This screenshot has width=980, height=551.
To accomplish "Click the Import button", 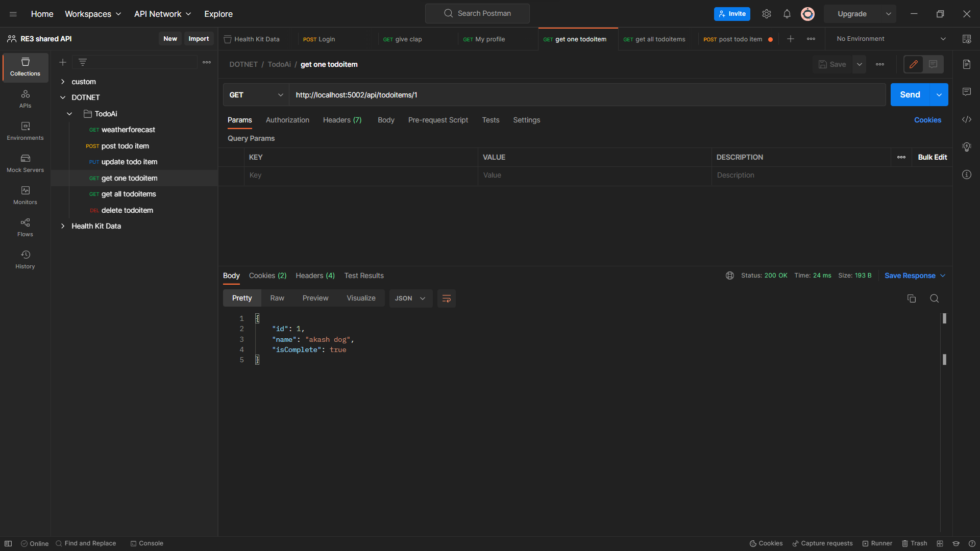I will pos(199,38).
